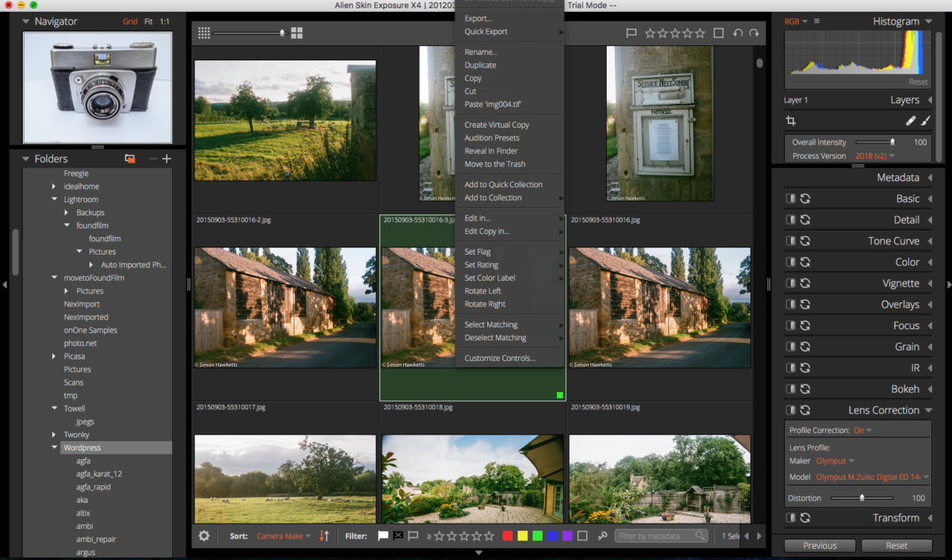Image resolution: width=952 pixels, height=560 pixels.
Task: Select the crop tool in Layers panel
Action: point(790,121)
